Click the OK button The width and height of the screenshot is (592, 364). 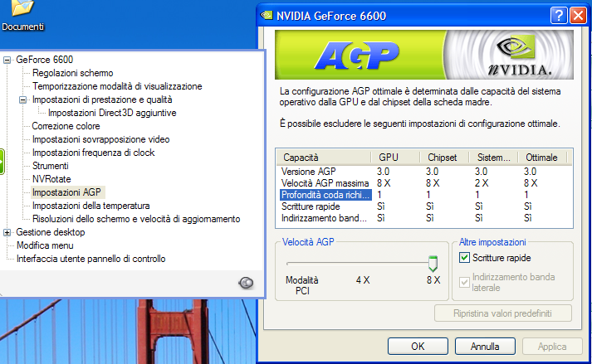pos(418,347)
